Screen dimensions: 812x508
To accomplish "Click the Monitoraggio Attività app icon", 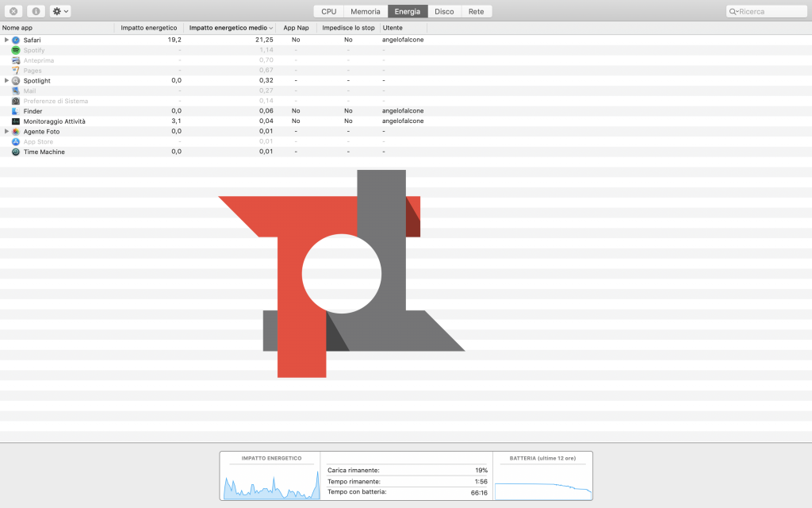I will point(16,121).
